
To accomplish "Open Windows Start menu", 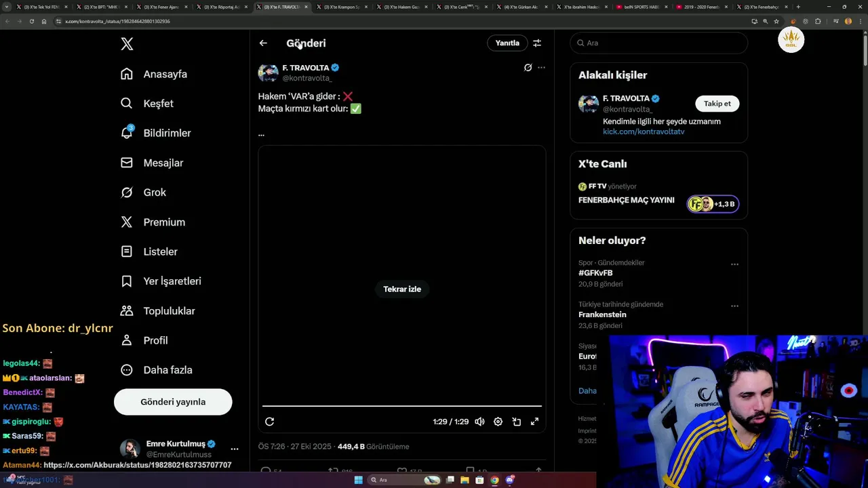I will [x=358, y=480].
